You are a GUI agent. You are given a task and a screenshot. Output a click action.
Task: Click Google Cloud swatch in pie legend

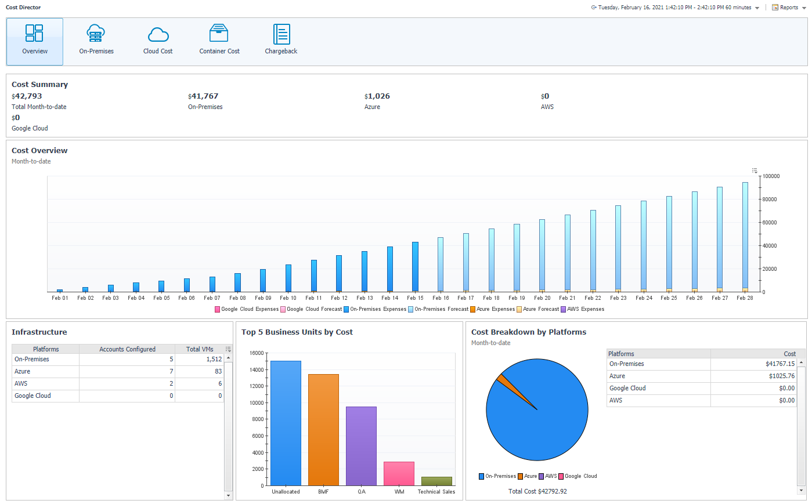561,476
